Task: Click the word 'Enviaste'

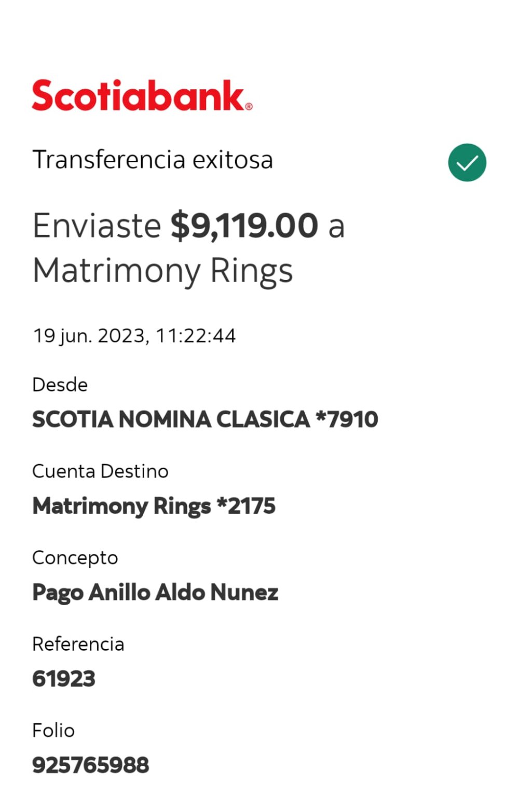Action: tap(97, 226)
